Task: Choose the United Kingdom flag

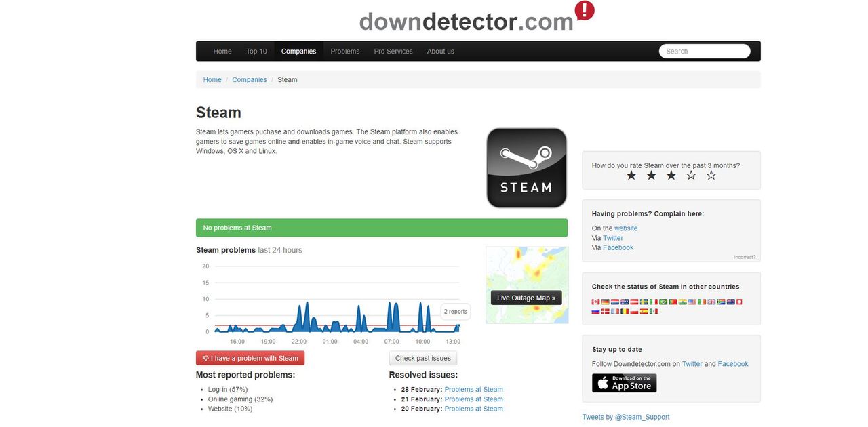Action: click(711, 302)
